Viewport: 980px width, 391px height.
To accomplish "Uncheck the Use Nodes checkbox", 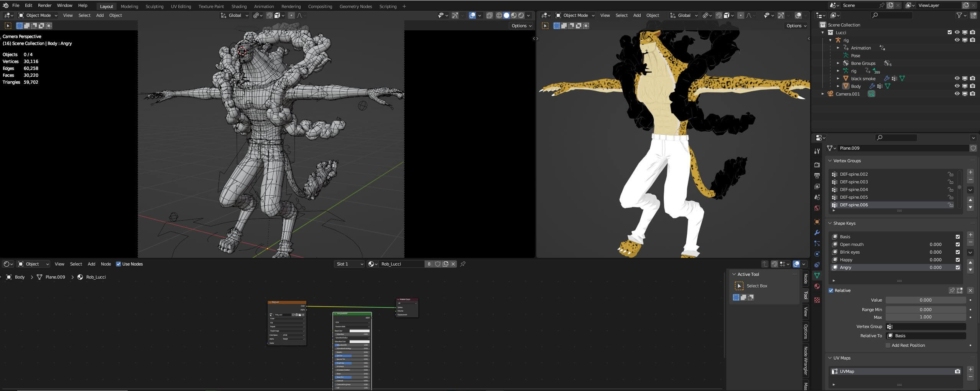I will click(118, 264).
